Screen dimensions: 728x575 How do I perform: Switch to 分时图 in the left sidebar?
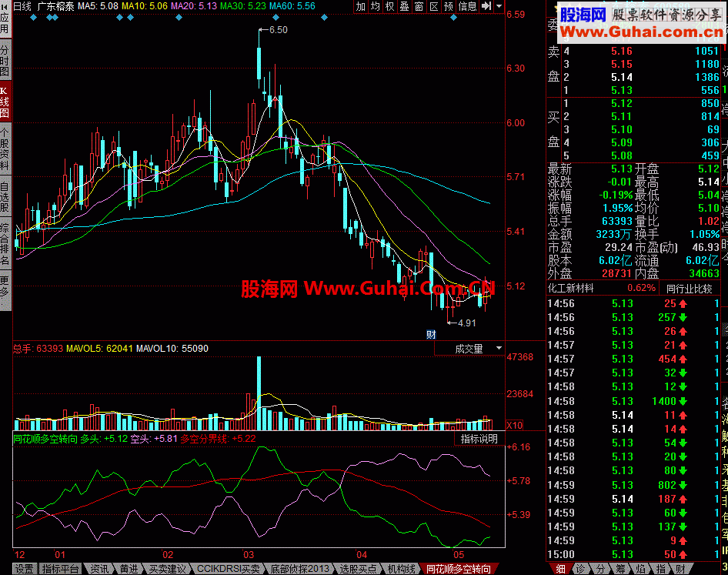coord(5,60)
